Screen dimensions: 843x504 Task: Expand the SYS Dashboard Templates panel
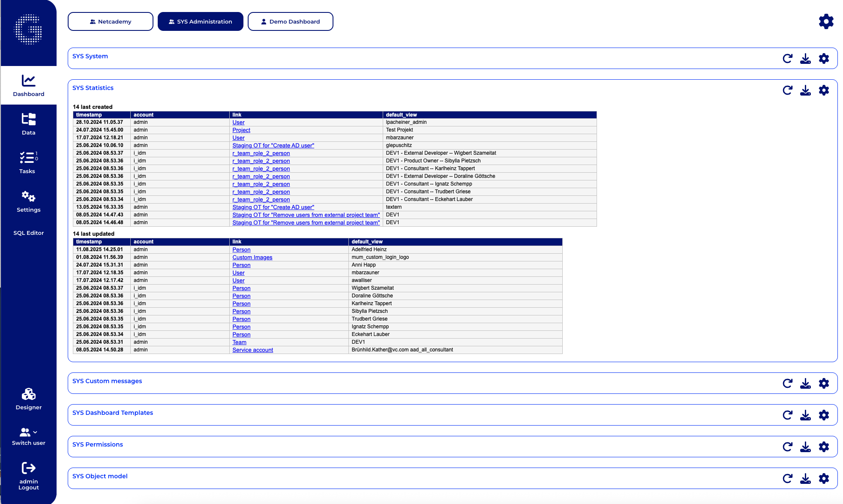(x=113, y=413)
